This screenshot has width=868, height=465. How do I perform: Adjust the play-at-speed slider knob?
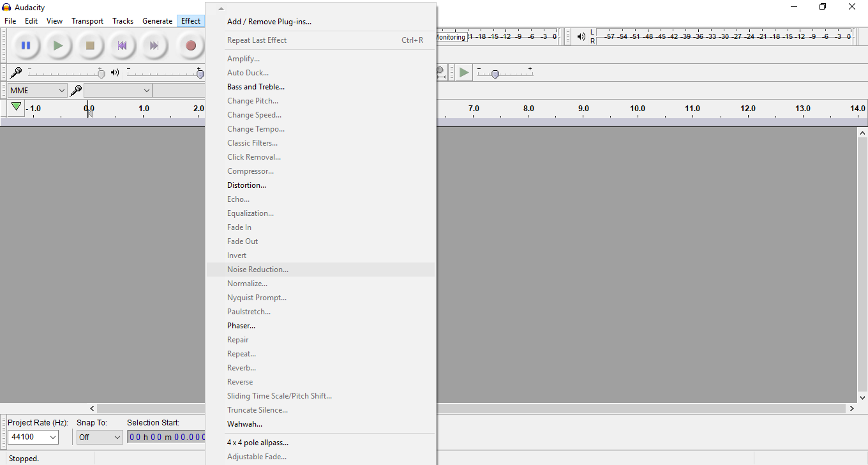495,74
